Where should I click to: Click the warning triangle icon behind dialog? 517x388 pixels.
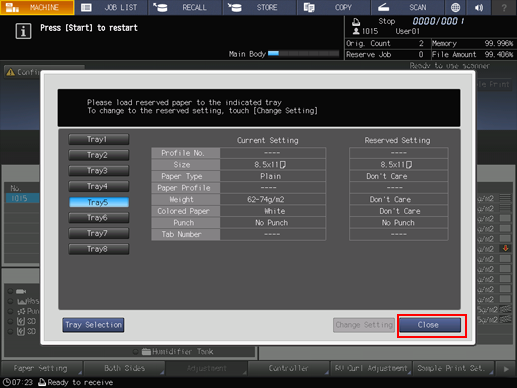[x=10, y=72]
